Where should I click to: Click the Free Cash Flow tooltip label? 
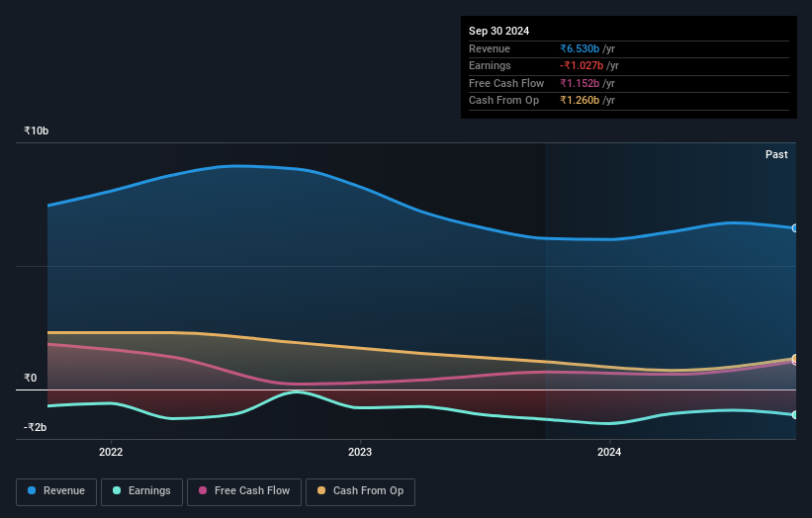[506, 83]
